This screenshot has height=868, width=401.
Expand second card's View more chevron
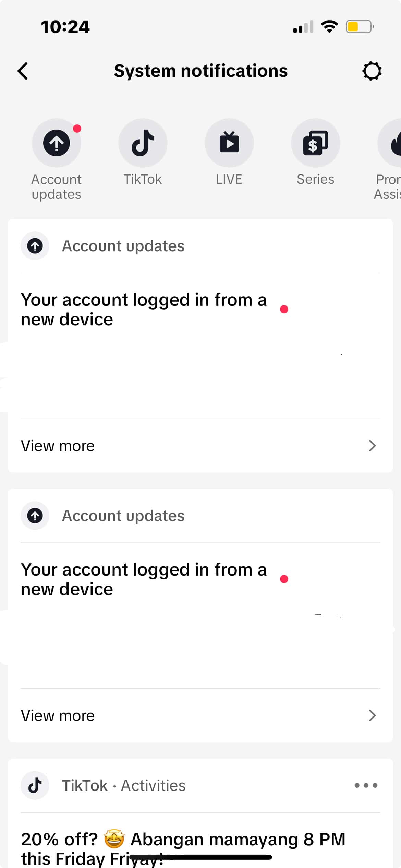[372, 715]
